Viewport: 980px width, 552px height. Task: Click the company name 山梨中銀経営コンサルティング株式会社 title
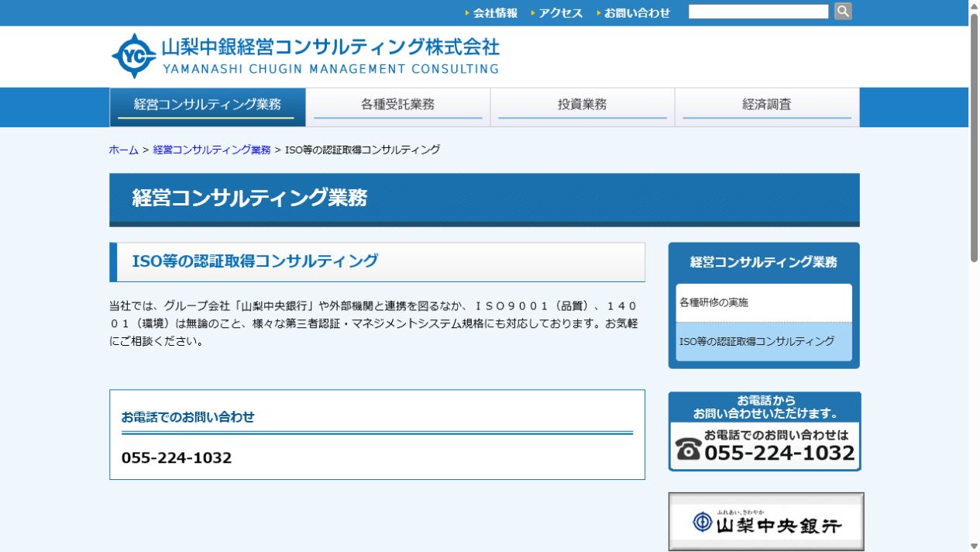coord(330,47)
